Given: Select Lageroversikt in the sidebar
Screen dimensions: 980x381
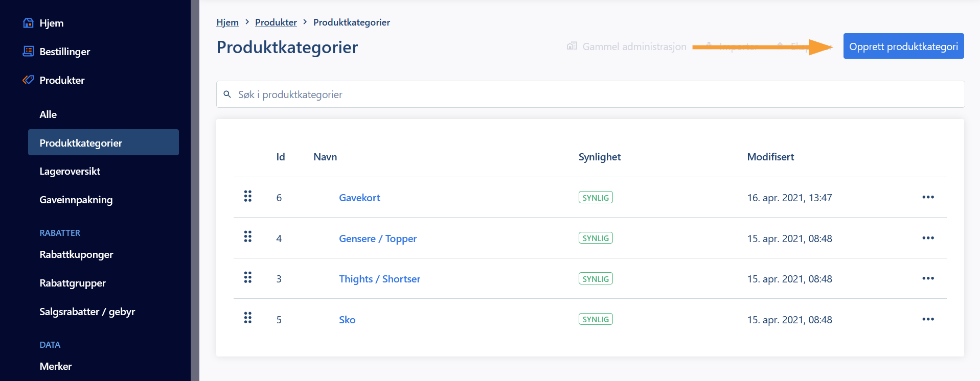Looking at the screenshot, I should click(70, 171).
